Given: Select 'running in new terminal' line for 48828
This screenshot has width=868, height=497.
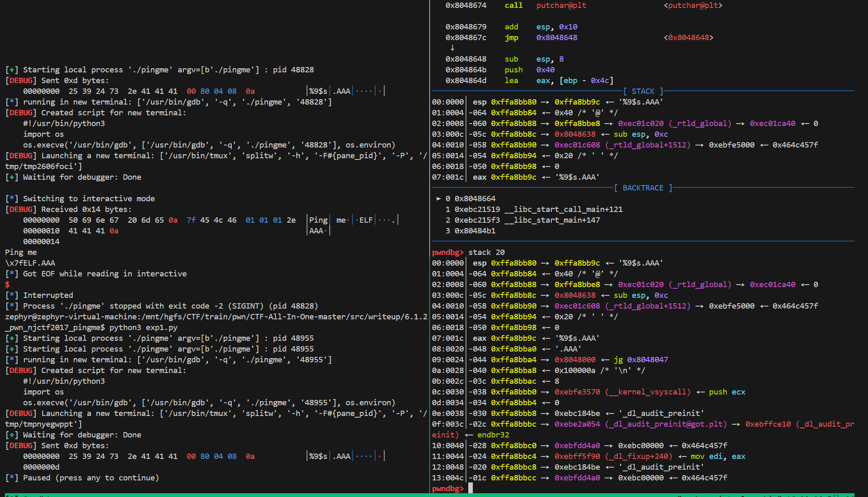Looking at the screenshot, I should point(168,102).
